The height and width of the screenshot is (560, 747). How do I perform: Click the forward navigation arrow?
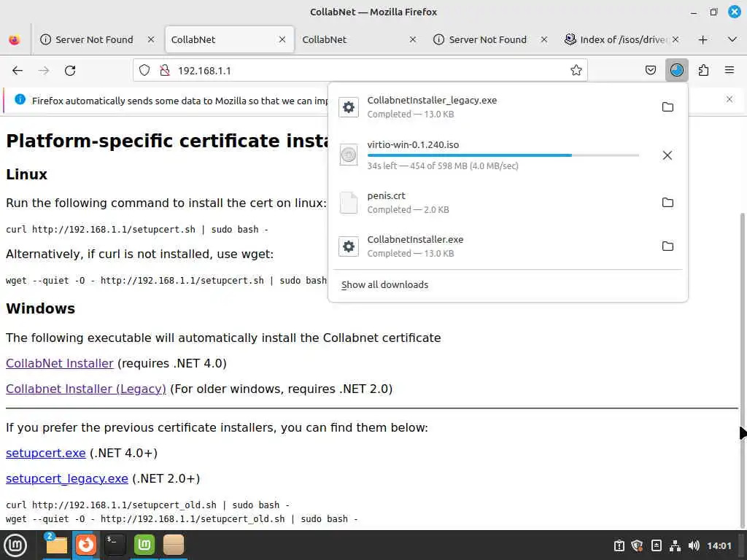(44, 71)
